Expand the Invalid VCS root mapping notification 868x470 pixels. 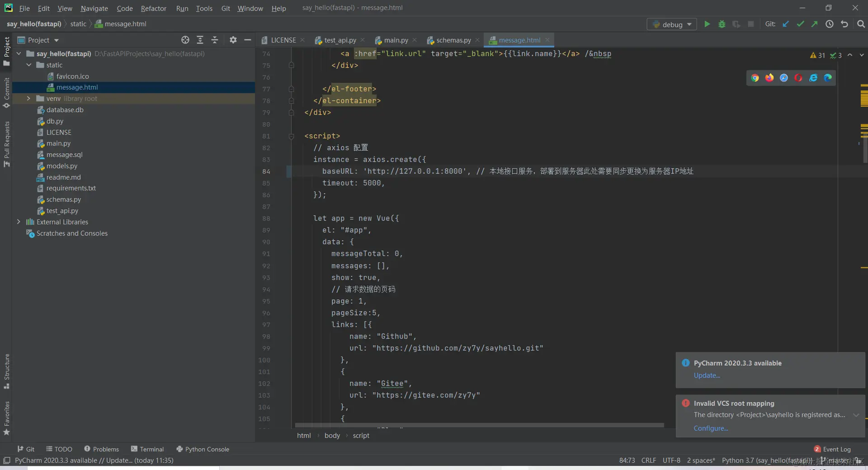point(856,415)
